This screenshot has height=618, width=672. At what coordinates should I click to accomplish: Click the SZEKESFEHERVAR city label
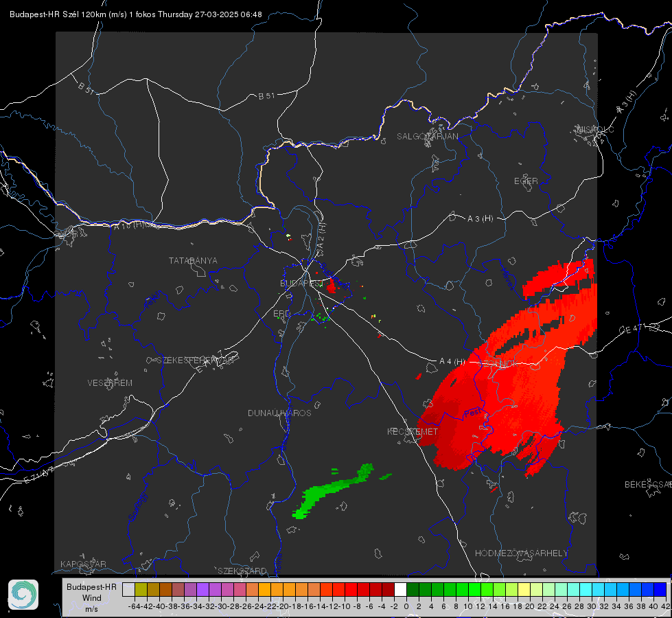point(195,360)
